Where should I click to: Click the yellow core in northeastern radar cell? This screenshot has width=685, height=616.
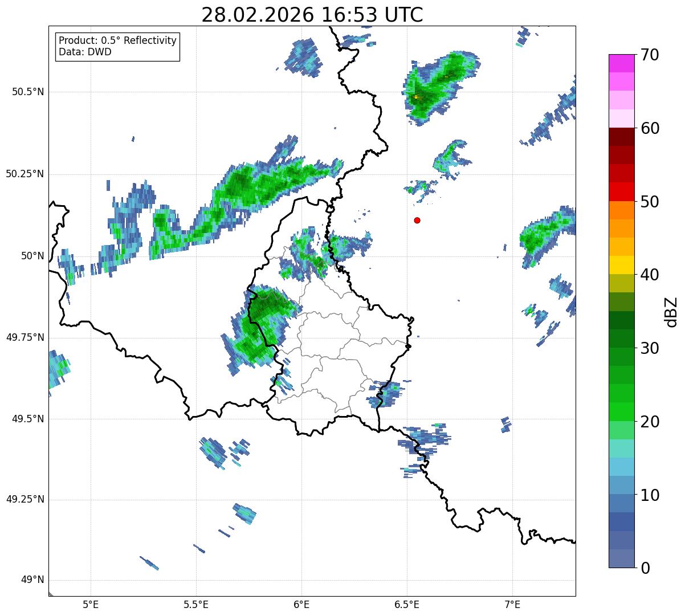[417, 97]
